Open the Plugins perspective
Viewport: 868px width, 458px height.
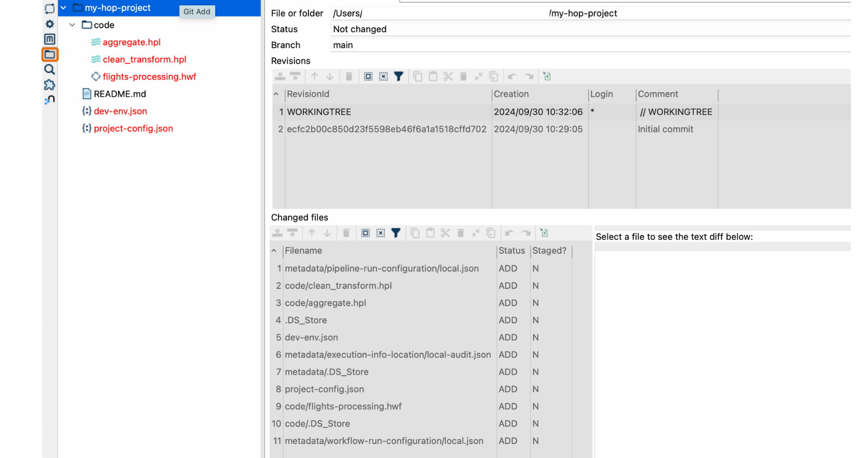coord(49,85)
